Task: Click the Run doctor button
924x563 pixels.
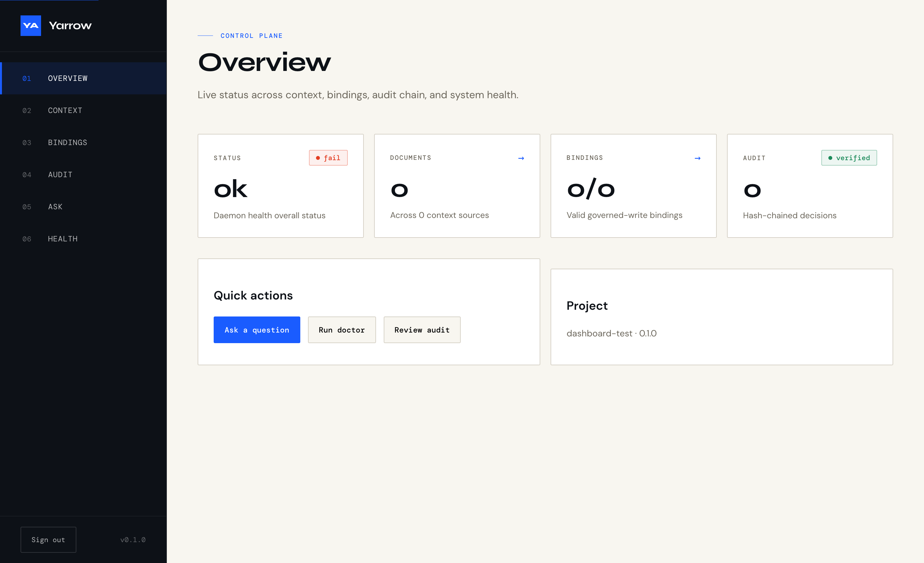Action: point(342,330)
